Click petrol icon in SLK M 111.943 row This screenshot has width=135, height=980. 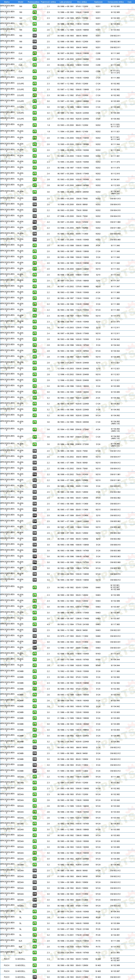(35, 947)
